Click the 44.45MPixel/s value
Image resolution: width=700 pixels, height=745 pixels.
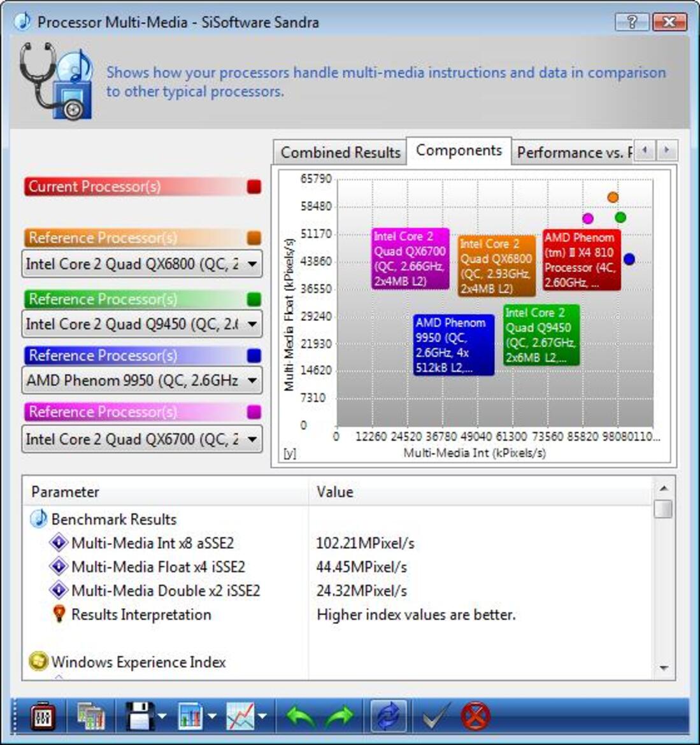click(362, 567)
